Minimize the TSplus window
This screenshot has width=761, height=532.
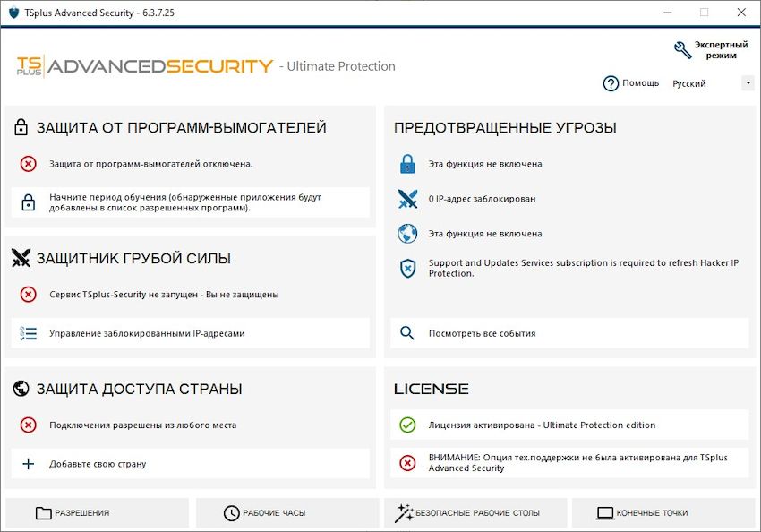pos(668,13)
